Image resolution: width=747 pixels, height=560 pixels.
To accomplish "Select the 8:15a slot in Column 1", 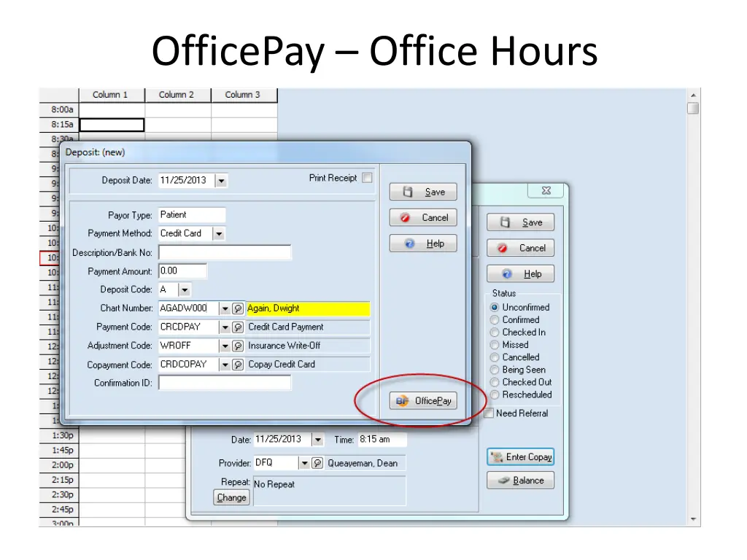I will tap(112, 125).
